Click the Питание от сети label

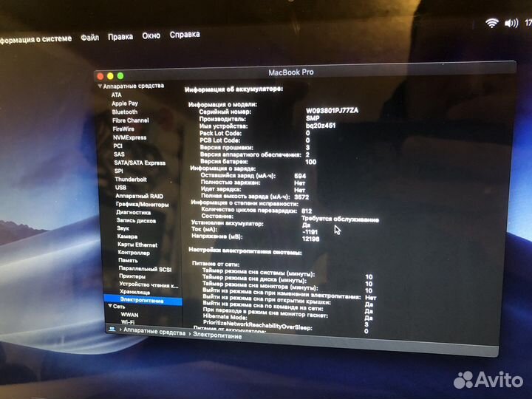click(216, 264)
